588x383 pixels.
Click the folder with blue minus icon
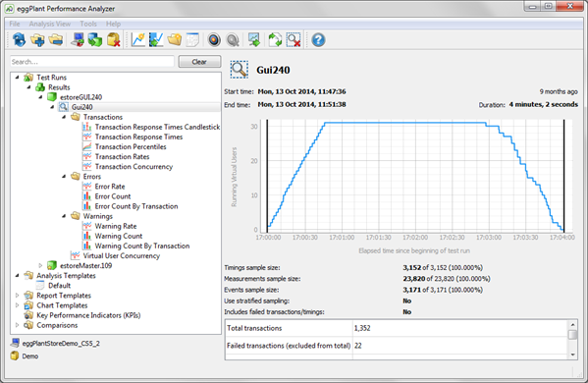pos(56,39)
